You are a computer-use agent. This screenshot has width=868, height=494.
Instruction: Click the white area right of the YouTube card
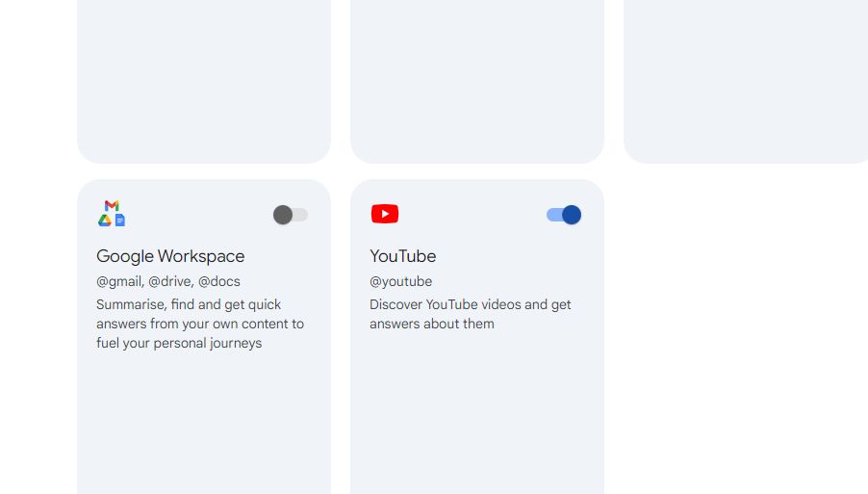click(736, 337)
